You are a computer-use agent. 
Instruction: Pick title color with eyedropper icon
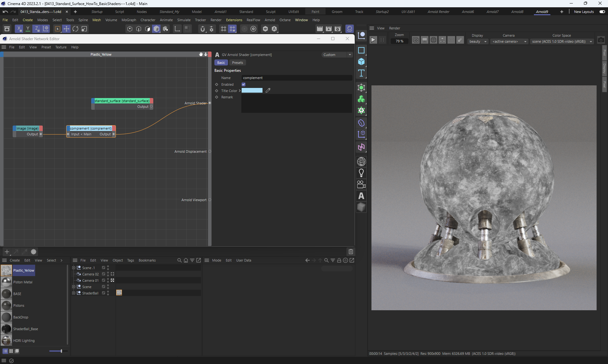pyautogui.click(x=268, y=90)
